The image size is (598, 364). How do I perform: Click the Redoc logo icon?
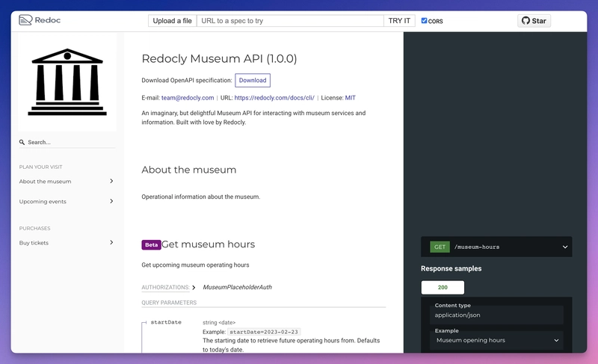pyautogui.click(x=25, y=20)
